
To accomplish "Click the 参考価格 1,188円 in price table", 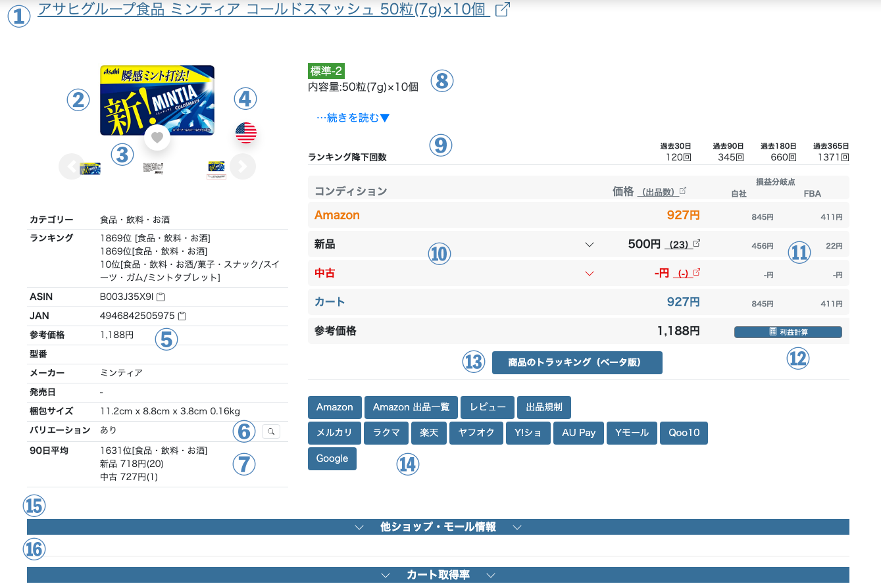I will click(x=678, y=331).
